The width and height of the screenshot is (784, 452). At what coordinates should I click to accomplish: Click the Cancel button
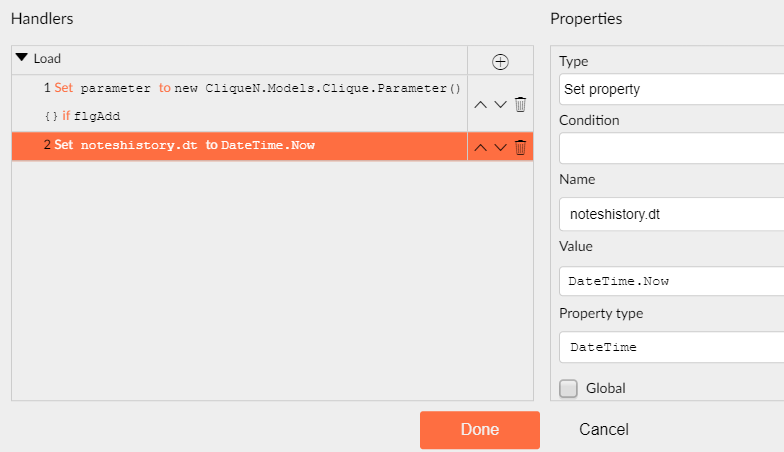click(x=604, y=430)
